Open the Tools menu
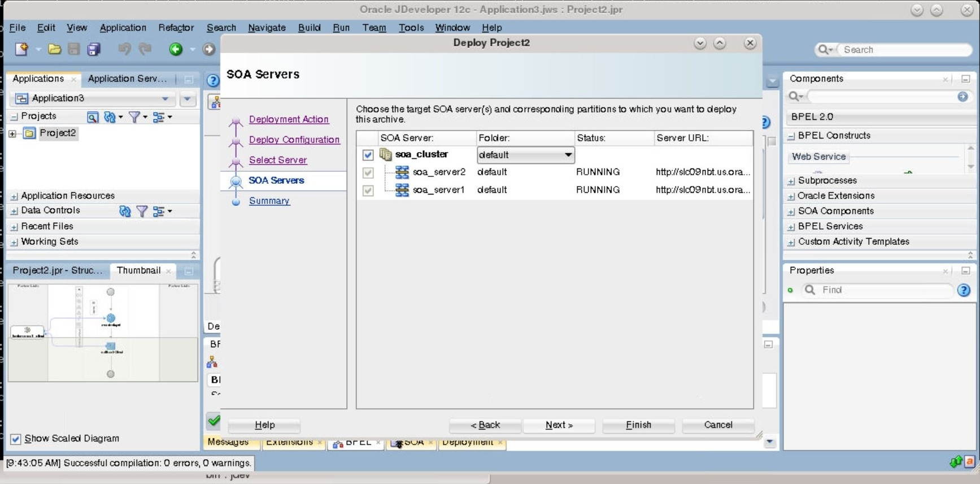Viewport: 980px width, 484px height. click(x=411, y=28)
